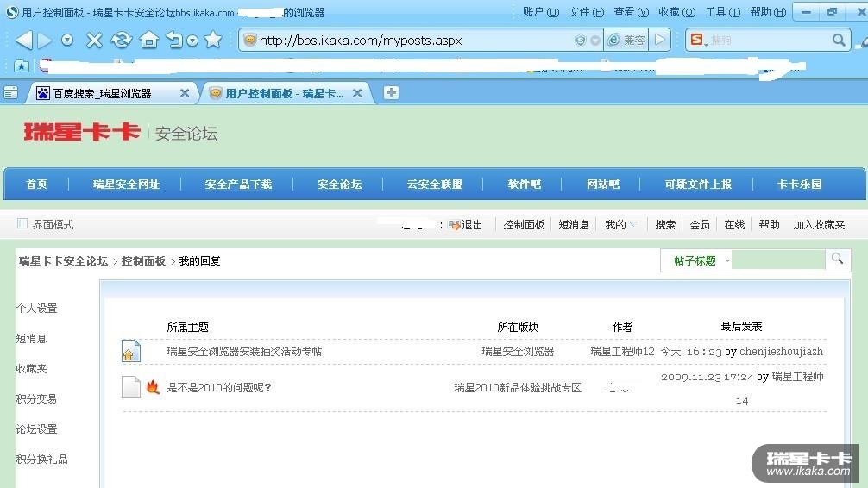Screen dimensions: 868x488
Task: Click the magnifier in browser search box
Action: (x=839, y=40)
